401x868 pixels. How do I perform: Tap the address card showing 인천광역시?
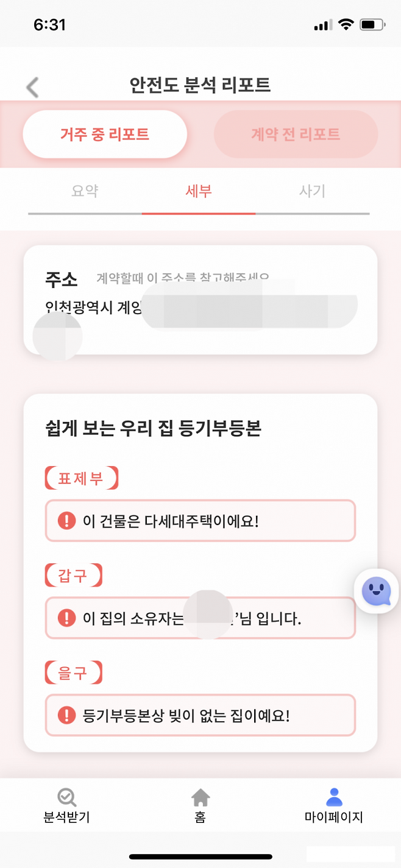coord(200,298)
